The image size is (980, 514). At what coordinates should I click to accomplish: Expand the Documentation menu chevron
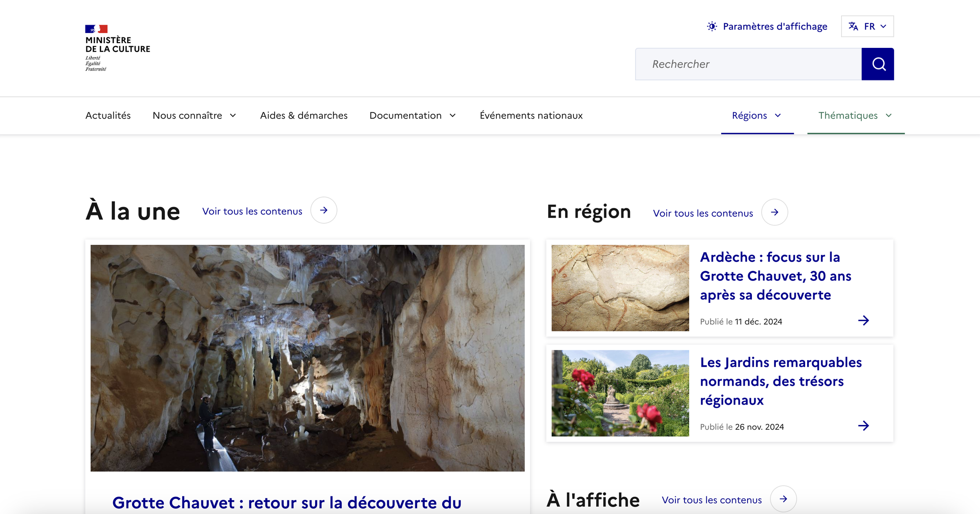[x=453, y=115]
